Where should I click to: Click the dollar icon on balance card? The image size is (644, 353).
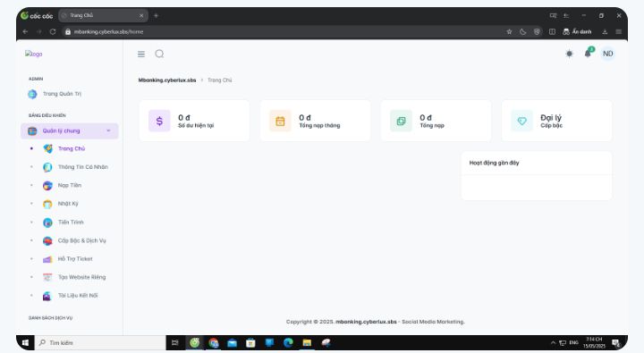[x=159, y=121]
